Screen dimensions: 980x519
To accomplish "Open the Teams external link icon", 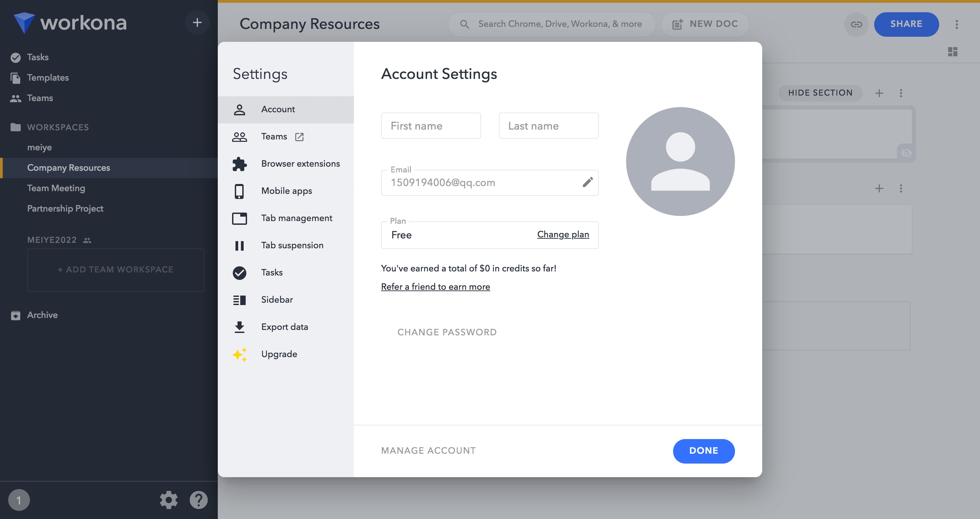I will pos(299,136).
